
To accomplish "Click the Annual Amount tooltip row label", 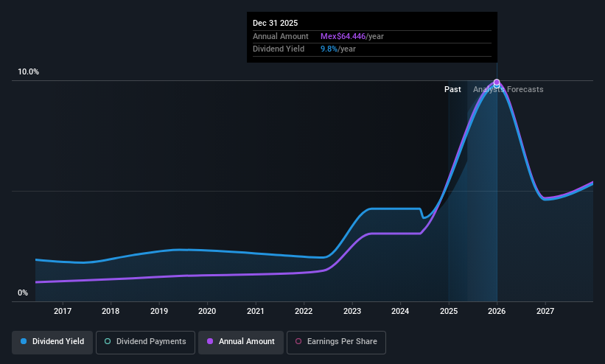I will pos(281,36).
